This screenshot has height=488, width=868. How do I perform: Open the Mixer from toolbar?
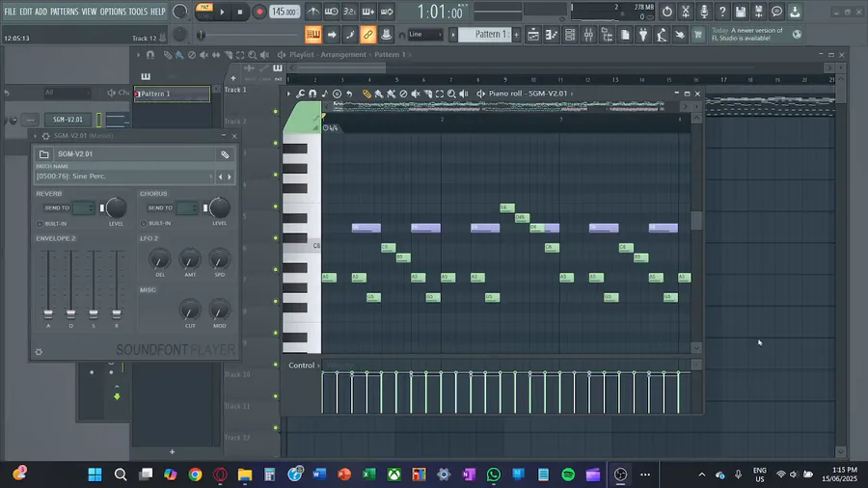coord(588,35)
